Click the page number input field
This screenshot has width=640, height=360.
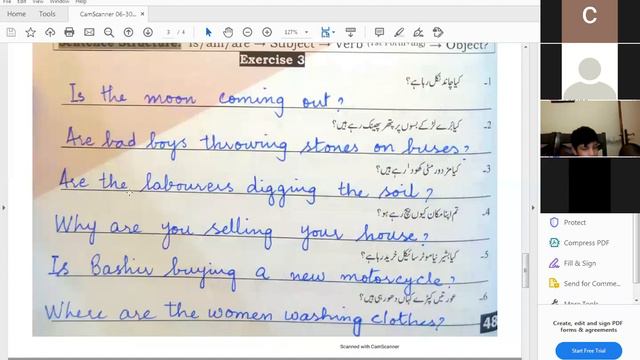(169, 32)
